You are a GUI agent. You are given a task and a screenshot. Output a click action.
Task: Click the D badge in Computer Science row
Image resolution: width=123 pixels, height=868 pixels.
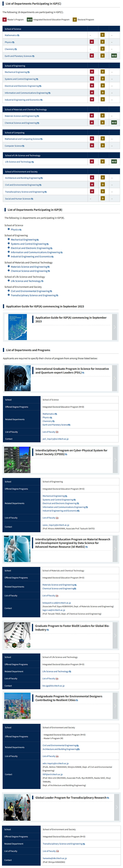[x=102, y=146]
